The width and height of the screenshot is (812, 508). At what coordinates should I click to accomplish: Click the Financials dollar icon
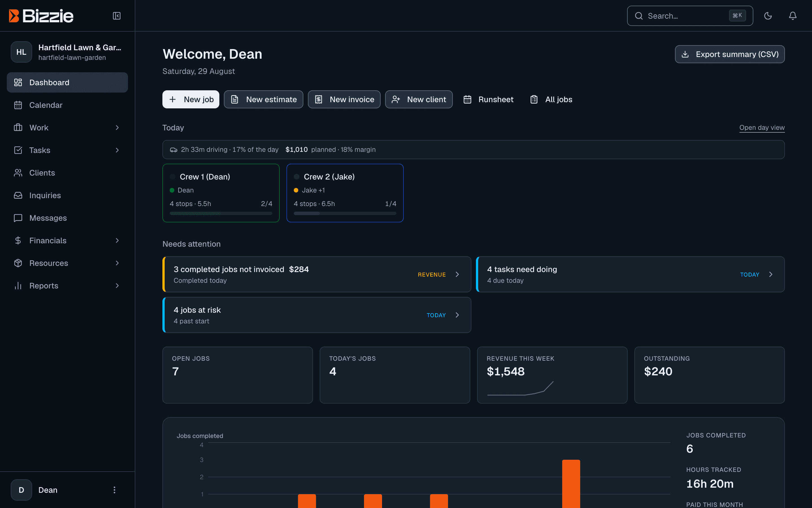18,240
